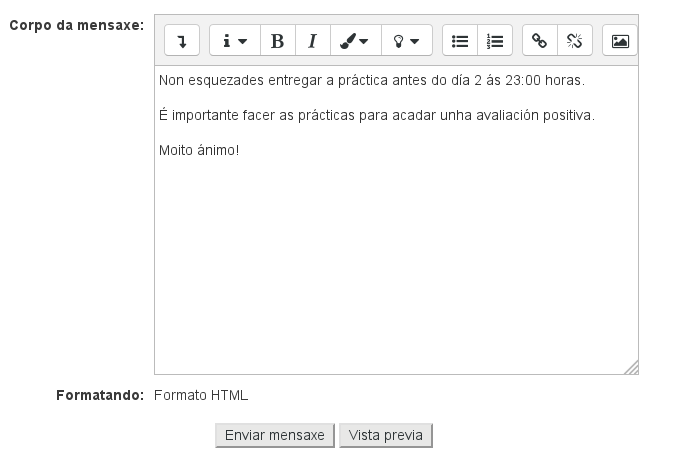Image resolution: width=699 pixels, height=456 pixels.
Task: Apply an ordered numbered list
Action: (495, 41)
